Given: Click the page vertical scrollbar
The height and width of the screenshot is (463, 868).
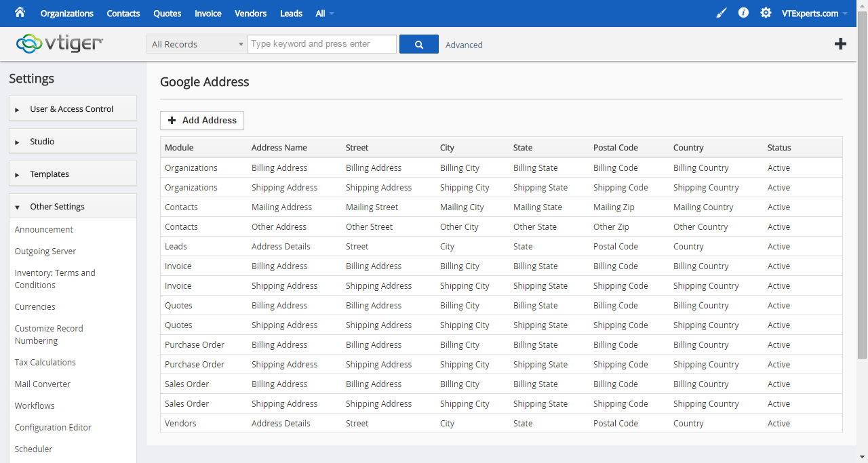Looking at the screenshot, I should click(863, 184).
